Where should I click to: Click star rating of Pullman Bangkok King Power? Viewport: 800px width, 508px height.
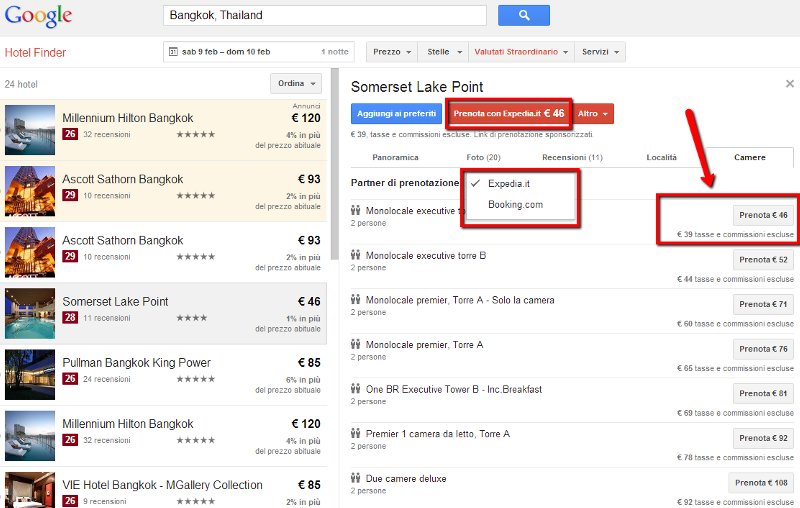195,379
